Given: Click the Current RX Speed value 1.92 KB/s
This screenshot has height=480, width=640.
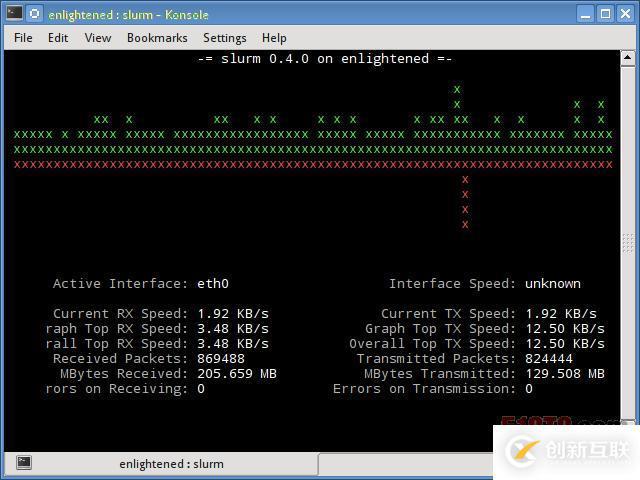Looking at the screenshot, I should pos(233,313).
